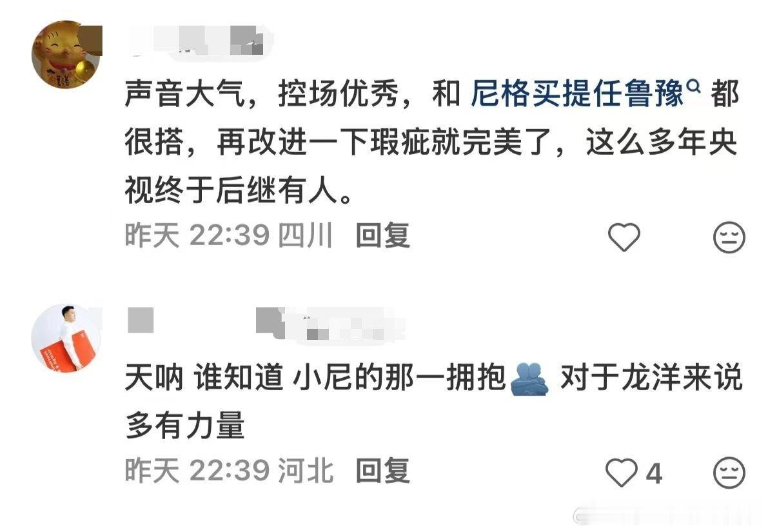Like the Hebei comment about 龙洋
The width and height of the screenshot is (768, 532).
[x=622, y=473]
